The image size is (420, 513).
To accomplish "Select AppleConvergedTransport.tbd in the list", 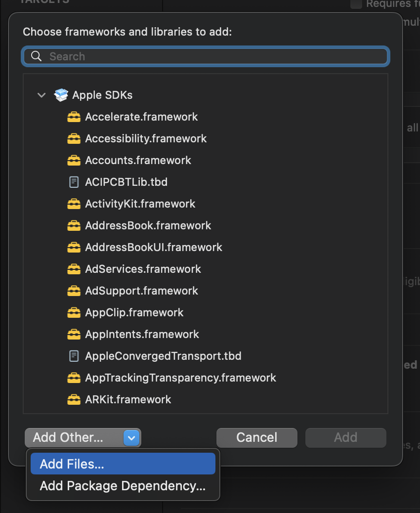I will point(163,356).
